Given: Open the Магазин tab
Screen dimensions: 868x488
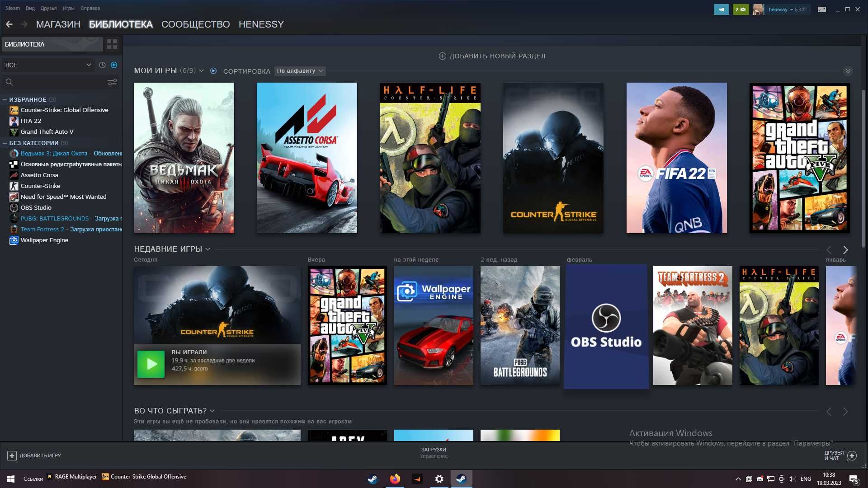Looking at the screenshot, I should pos(58,24).
